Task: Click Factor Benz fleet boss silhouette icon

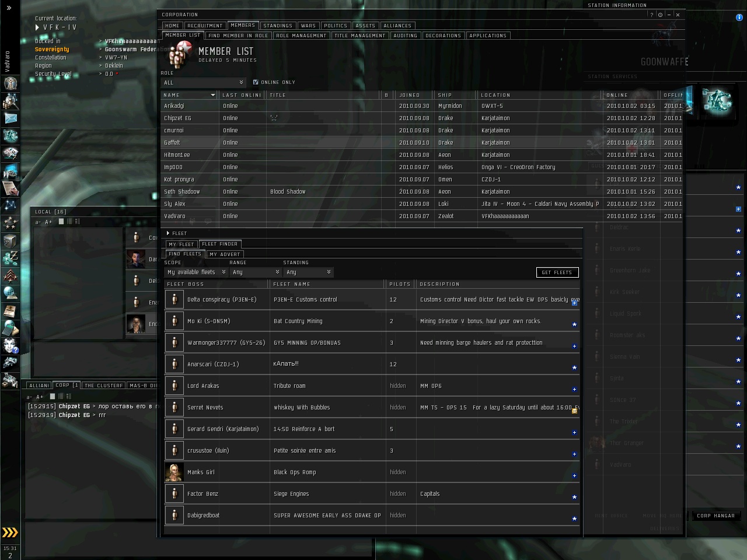Action: [x=174, y=494]
